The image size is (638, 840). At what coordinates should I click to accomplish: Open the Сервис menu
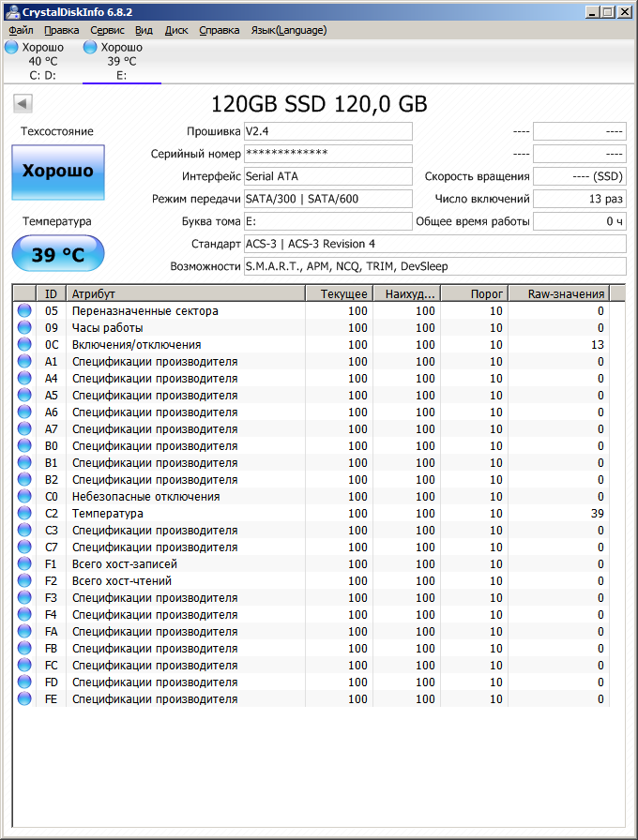[107, 30]
